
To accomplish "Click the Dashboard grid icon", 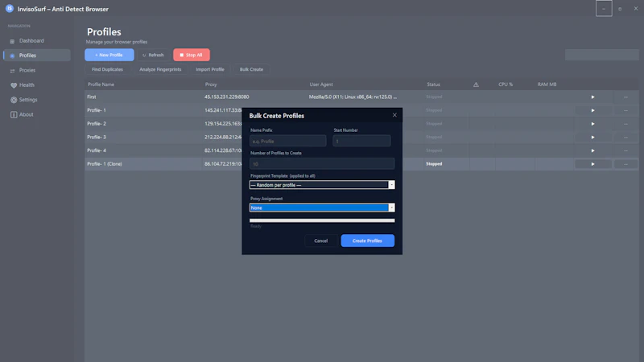I will (x=12, y=41).
